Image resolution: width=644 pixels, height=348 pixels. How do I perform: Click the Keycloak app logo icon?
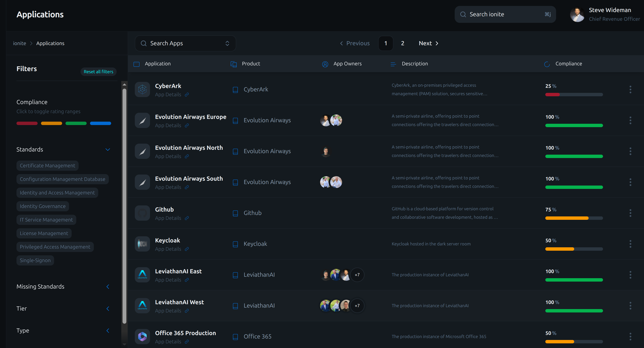[142, 244]
